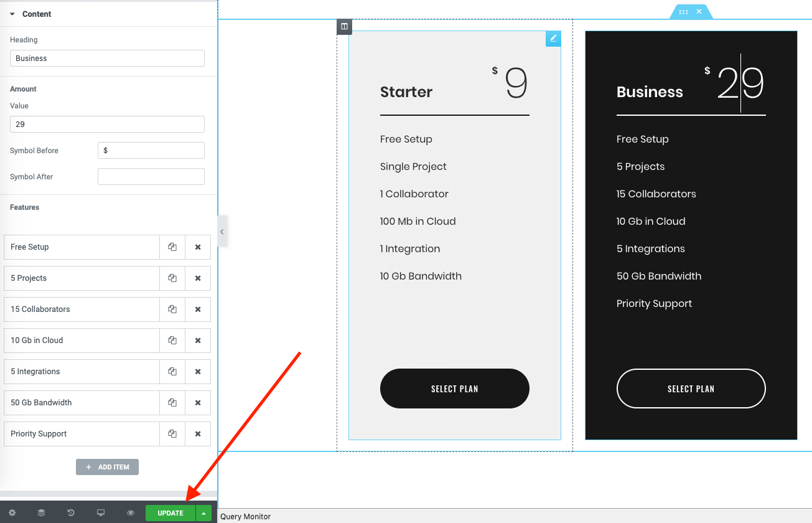Click the column handle icon
The width and height of the screenshot is (812, 523).
pos(344,27)
